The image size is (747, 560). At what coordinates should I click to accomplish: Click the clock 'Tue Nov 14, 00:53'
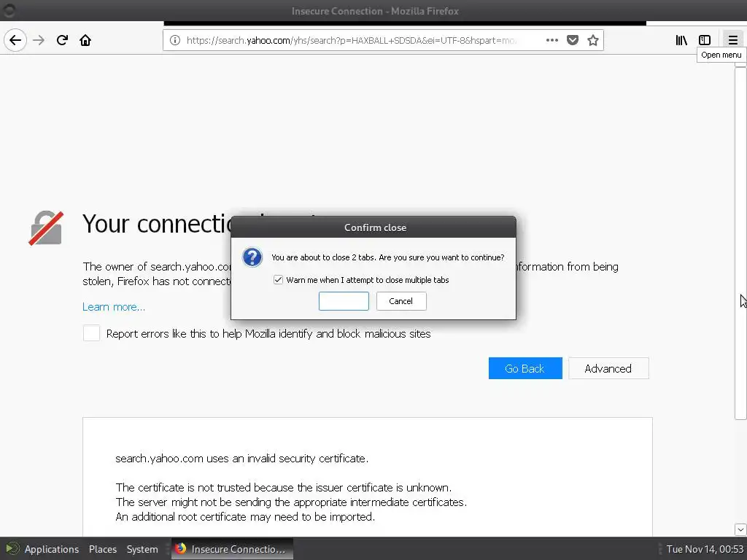[705, 549]
